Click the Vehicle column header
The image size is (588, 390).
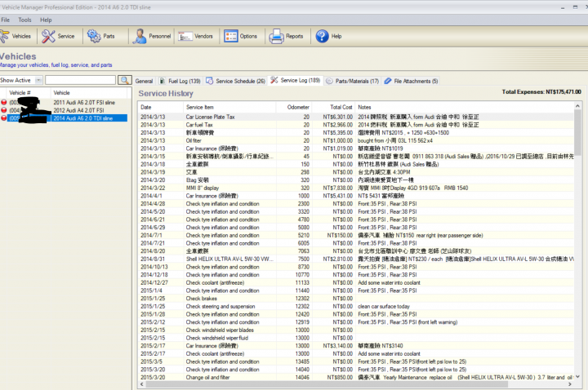[91, 92]
